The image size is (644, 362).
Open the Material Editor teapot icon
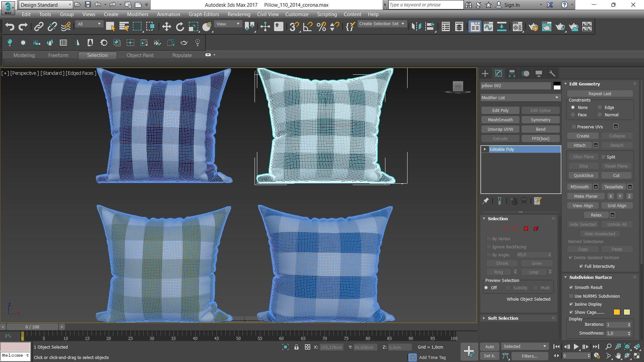(x=518, y=27)
